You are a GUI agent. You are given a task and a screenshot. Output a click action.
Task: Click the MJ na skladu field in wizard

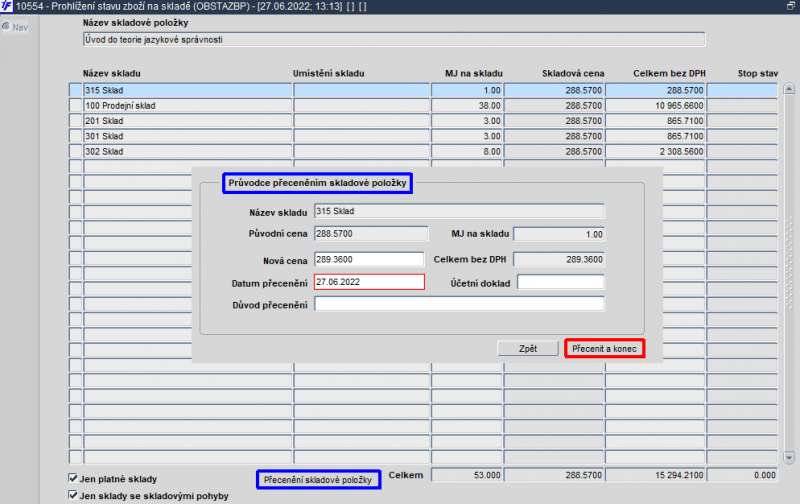click(x=559, y=234)
